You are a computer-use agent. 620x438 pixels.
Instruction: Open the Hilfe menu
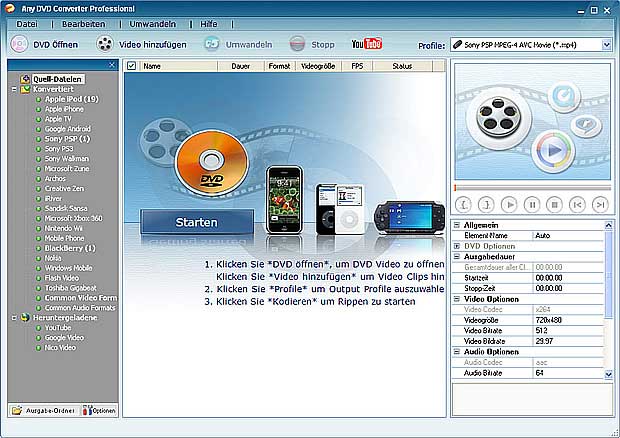(x=208, y=24)
